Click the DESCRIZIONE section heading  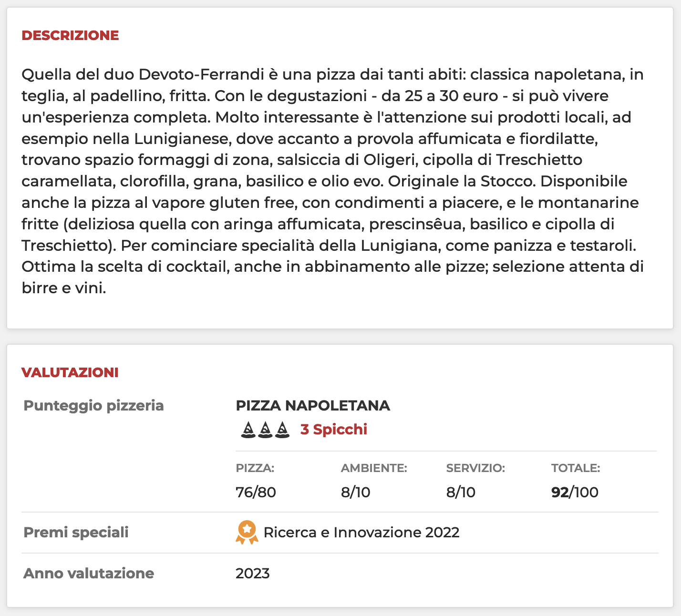tap(70, 36)
